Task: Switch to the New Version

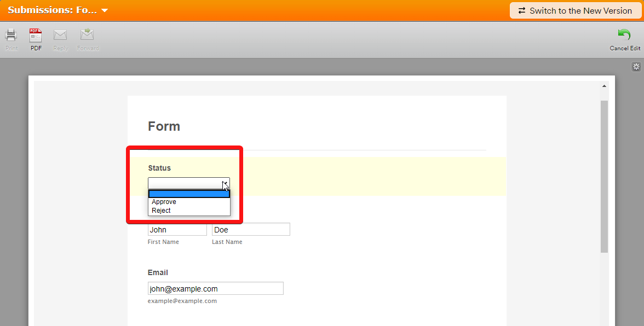Action: (575, 11)
